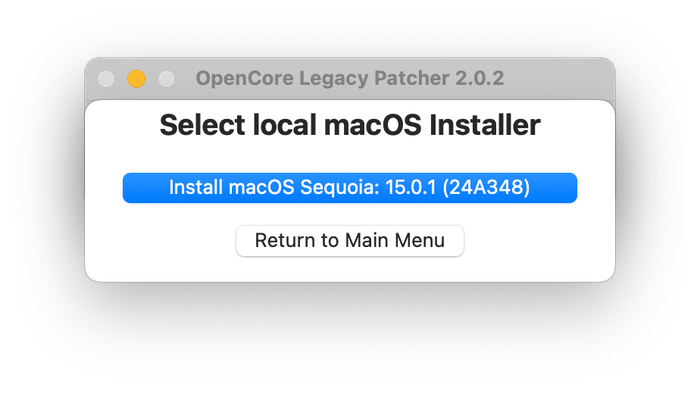Select Install macOS Sequoia 15.0.1 installer

(x=350, y=188)
